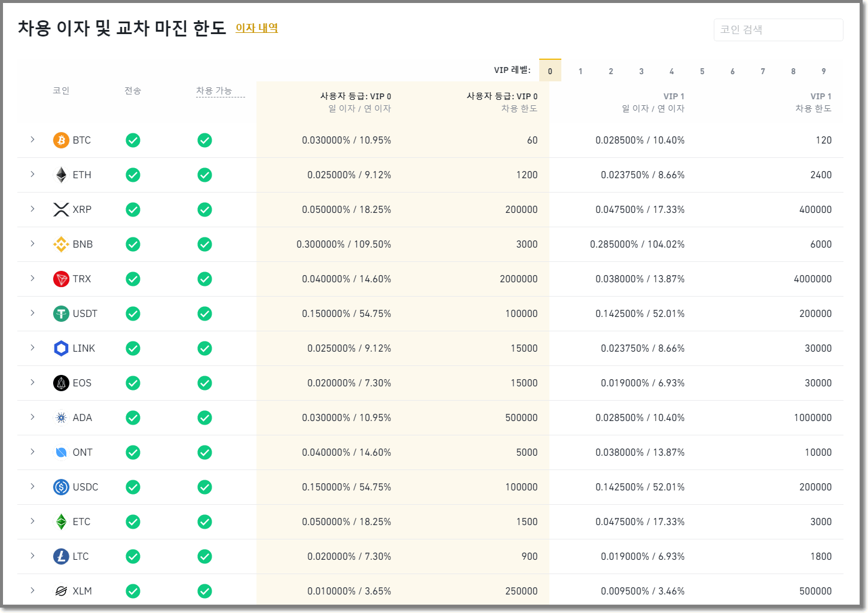Click the LINK Chainlink coin icon
Image resolution: width=868 pixels, height=613 pixels.
tap(60, 348)
